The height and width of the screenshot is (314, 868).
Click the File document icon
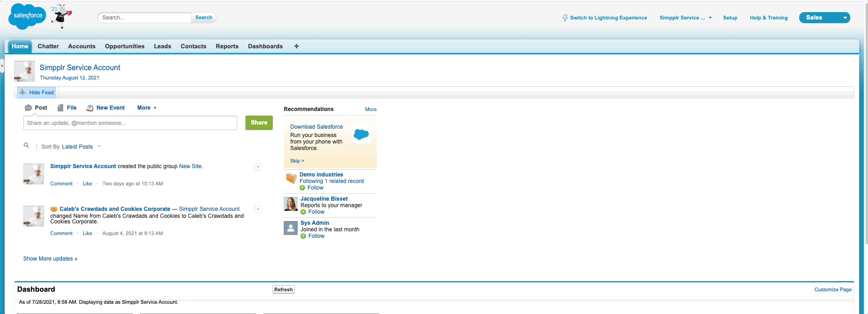[x=60, y=108]
